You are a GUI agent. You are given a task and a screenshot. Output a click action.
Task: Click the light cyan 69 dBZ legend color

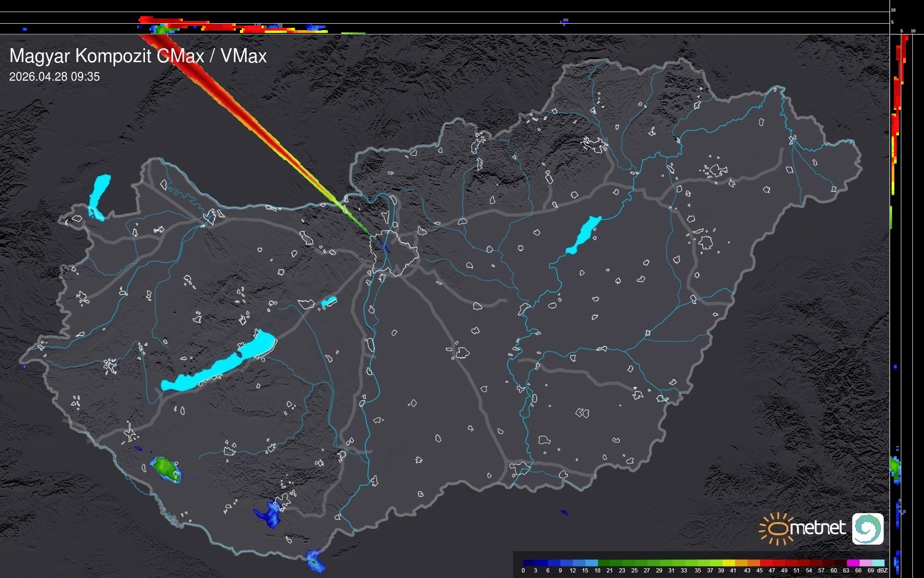878,563
